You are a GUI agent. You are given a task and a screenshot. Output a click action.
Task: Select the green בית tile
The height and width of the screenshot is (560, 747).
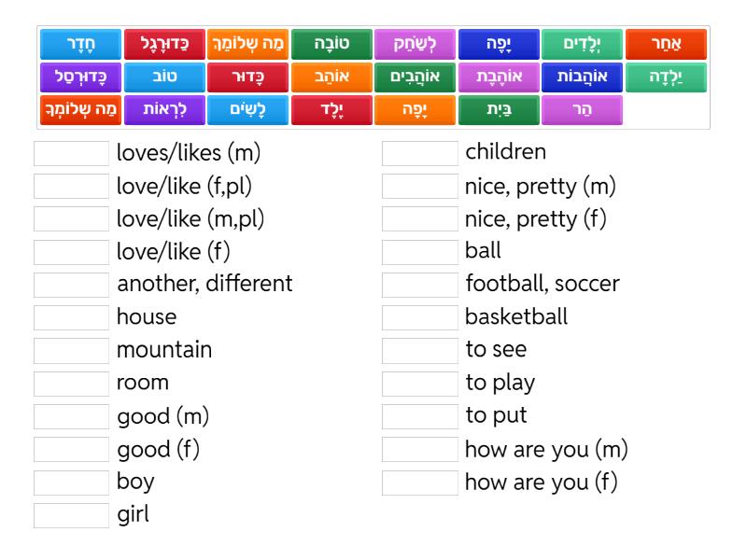499,110
